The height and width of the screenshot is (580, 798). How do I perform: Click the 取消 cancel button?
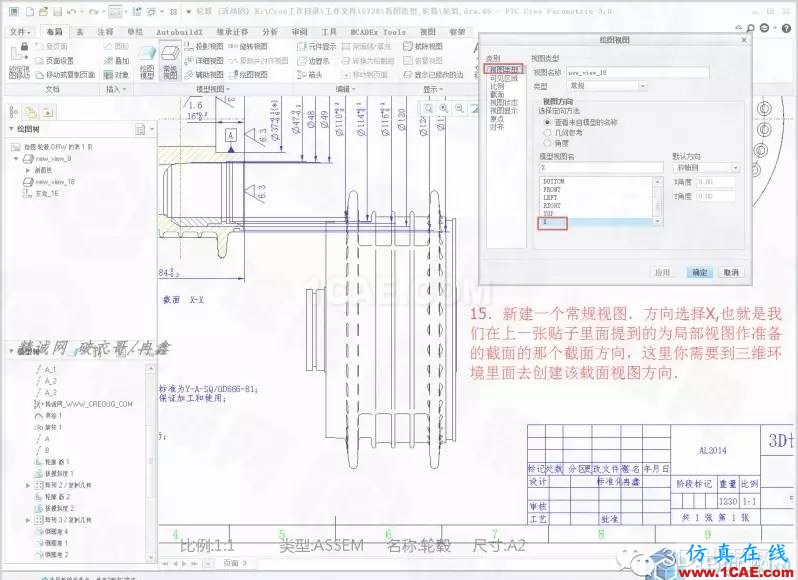click(731, 272)
